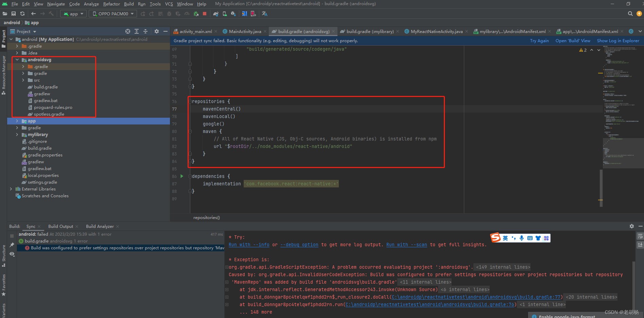644x318 pixels.
Task: Click the Try Again sync link
Action: 539,40
